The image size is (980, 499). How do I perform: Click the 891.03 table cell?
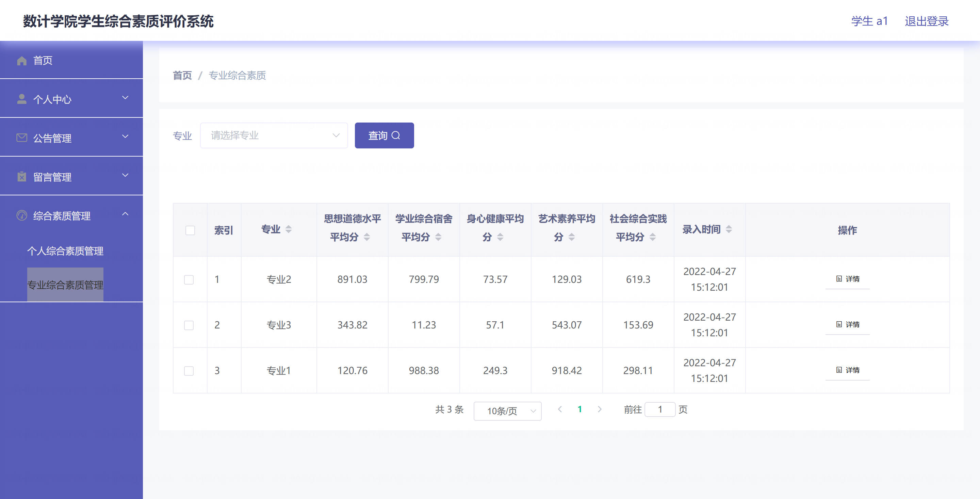point(352,279)
